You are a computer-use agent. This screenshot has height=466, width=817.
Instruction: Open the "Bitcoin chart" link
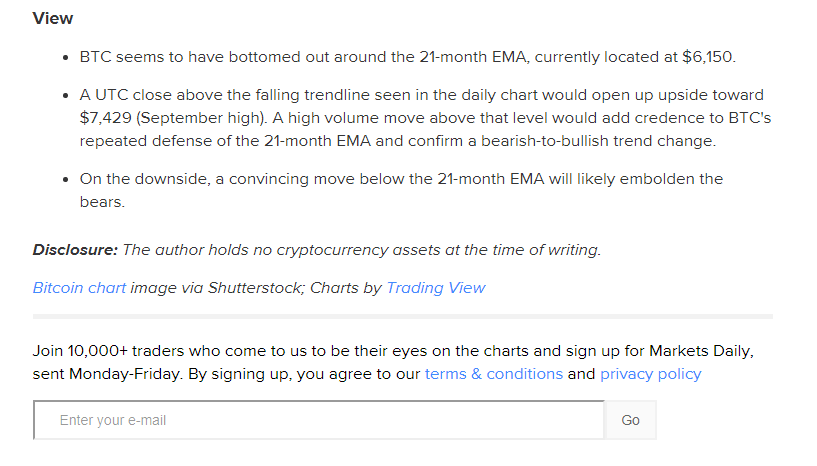point(79,288)
